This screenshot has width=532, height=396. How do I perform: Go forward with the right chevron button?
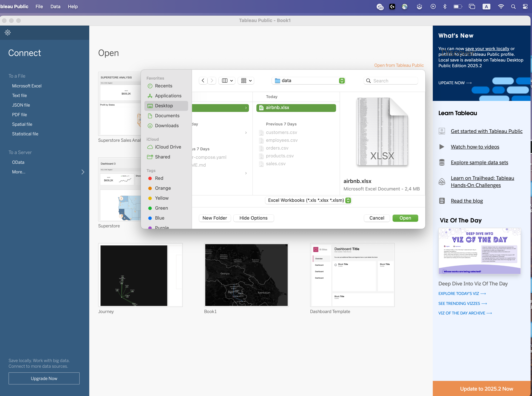pyautogui.click(x=212, y=80)
